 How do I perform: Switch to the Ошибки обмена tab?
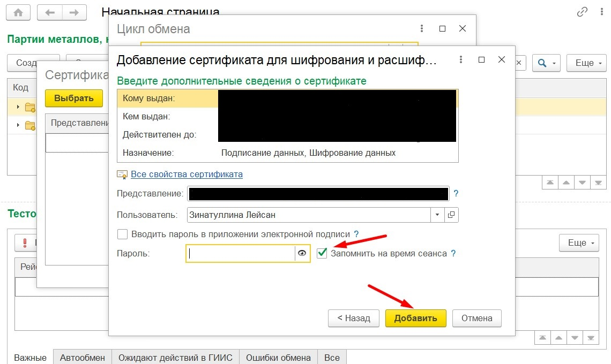(278, 358)
